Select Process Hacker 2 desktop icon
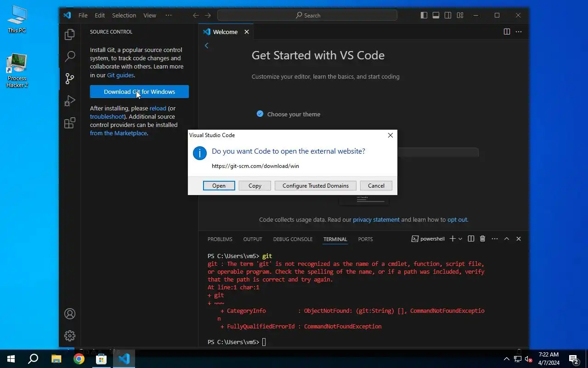588x368 pixels. [x=17, y=70]
